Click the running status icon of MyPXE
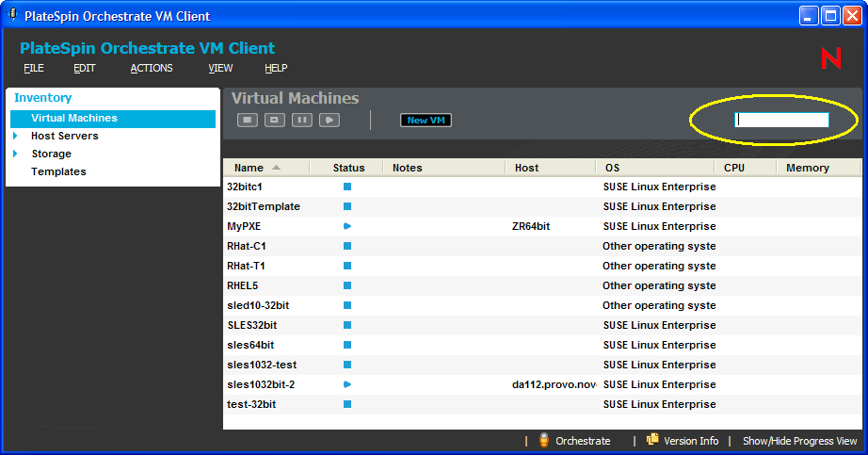 347,226
